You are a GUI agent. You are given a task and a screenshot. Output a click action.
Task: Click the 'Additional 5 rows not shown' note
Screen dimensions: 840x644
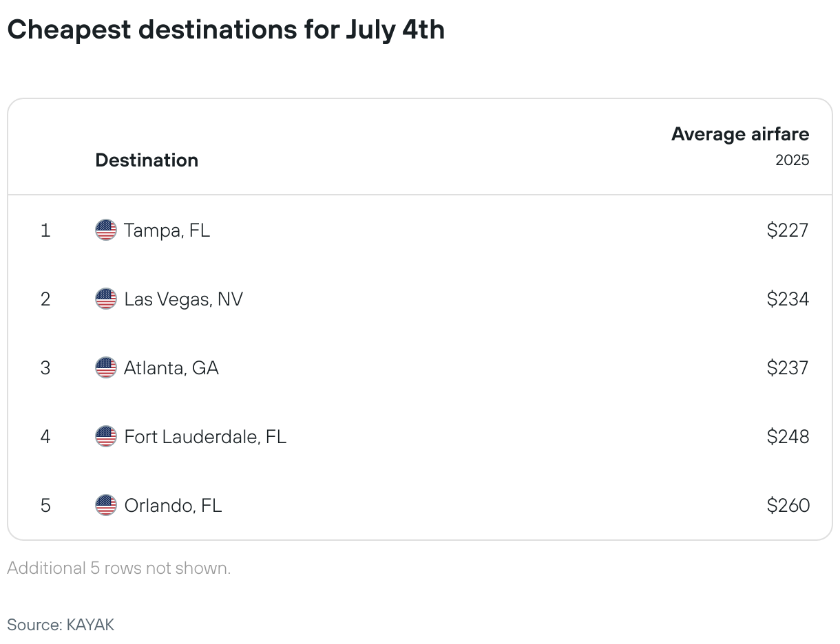click(x=119, y=568)
